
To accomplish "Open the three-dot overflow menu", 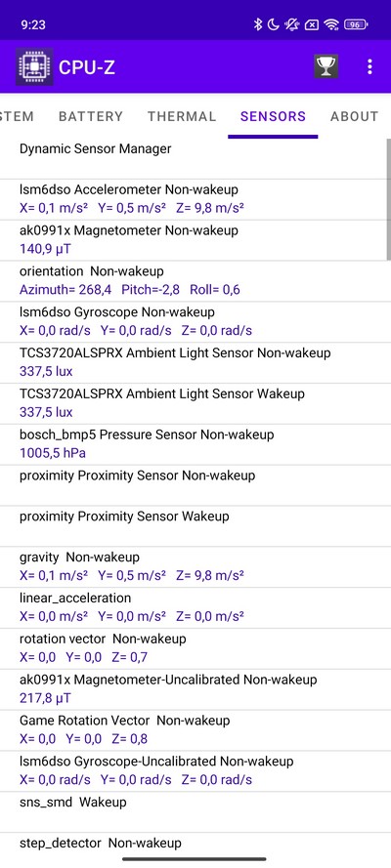I will pos(369,67).
